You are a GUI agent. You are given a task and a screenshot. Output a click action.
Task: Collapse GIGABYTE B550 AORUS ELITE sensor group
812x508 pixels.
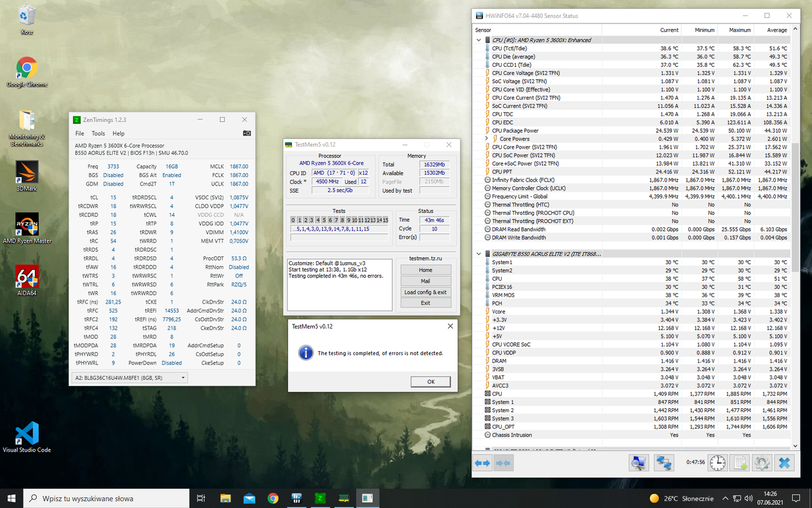tap(479, 254)
